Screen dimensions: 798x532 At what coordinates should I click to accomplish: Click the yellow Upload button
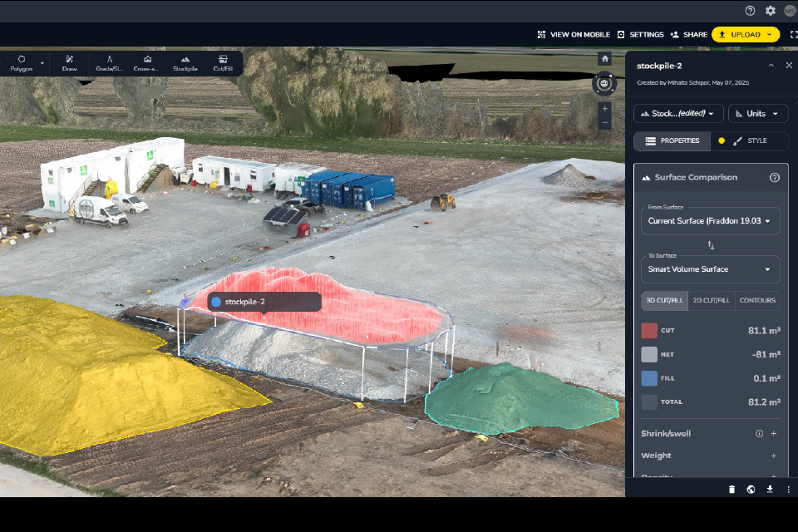pyautogui.click(x=745, y=35)
